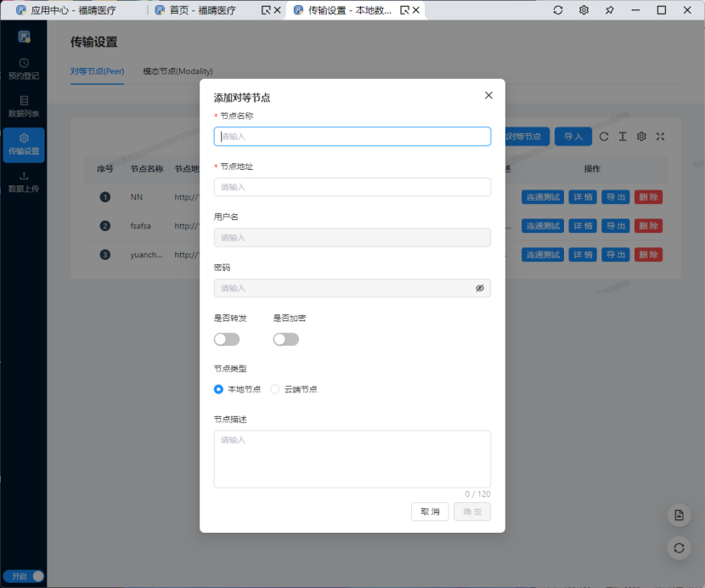
Task: Click the table refresh icon beside 导入
Action: 604,136
